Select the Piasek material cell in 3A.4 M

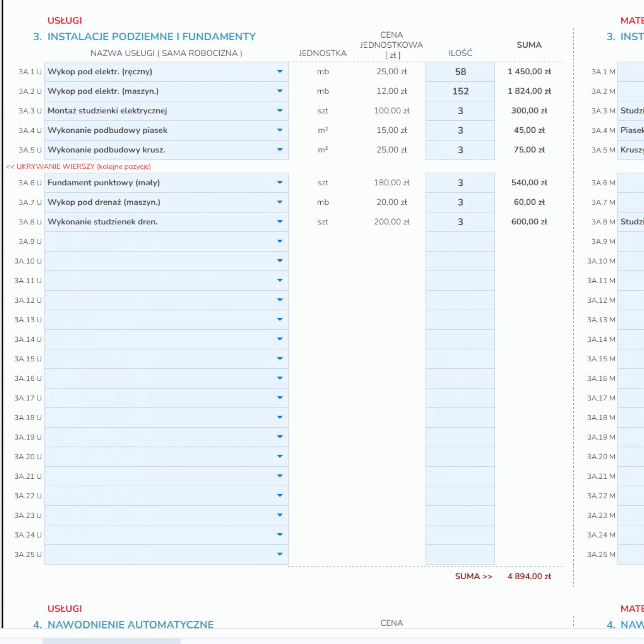point(631,130)
